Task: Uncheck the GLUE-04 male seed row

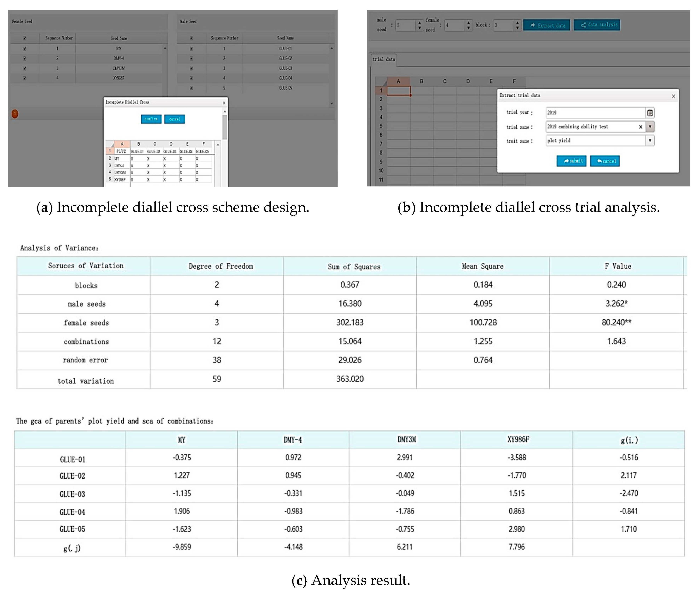Action: coord(192,78)
